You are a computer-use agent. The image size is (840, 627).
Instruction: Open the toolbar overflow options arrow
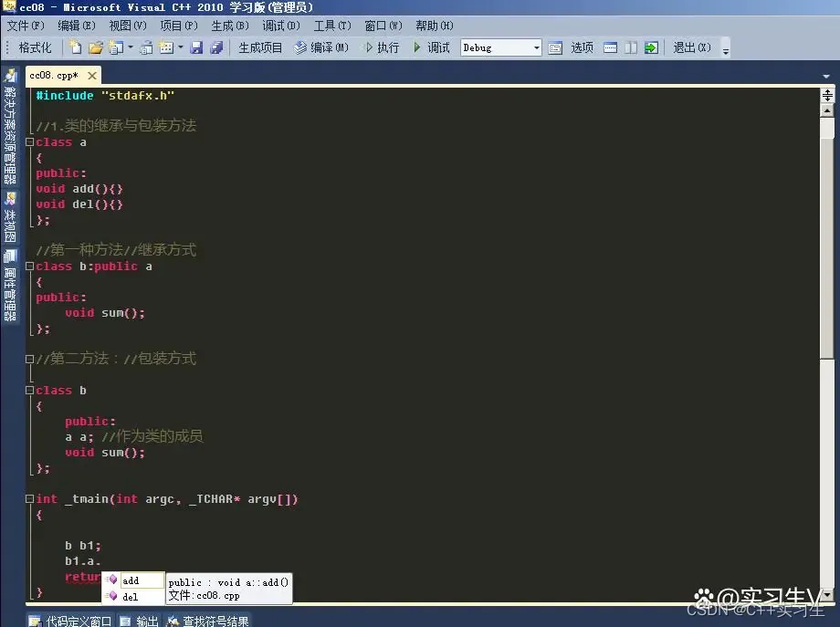[x=725, y=50]
